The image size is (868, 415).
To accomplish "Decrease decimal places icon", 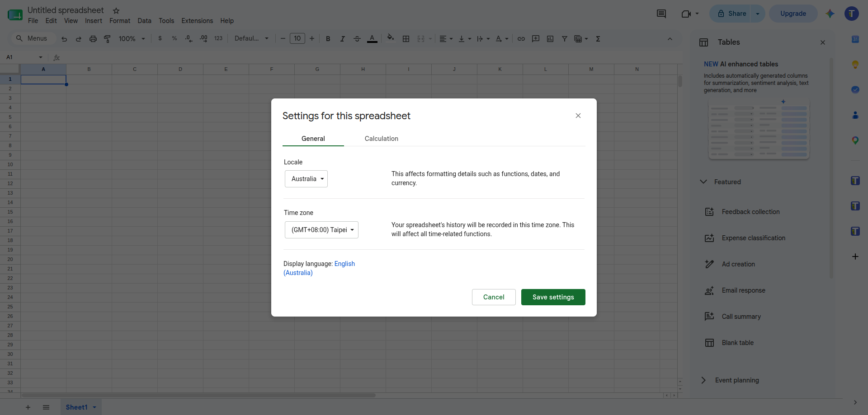I will tap(189, 39).
